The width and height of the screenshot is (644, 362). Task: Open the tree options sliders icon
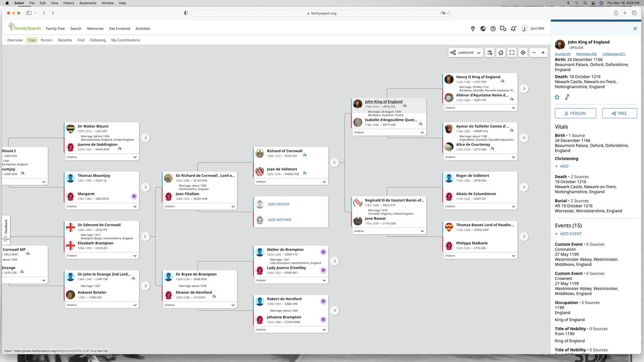coord(490,53)
